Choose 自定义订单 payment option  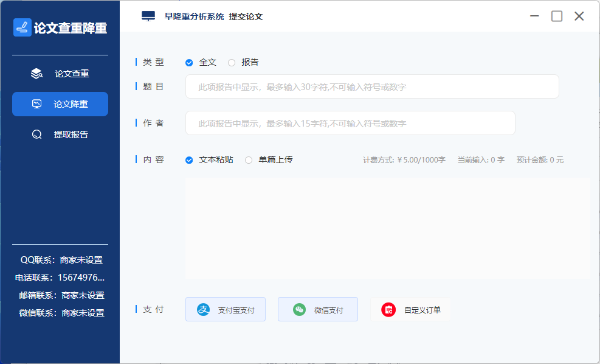pos(411,309)
